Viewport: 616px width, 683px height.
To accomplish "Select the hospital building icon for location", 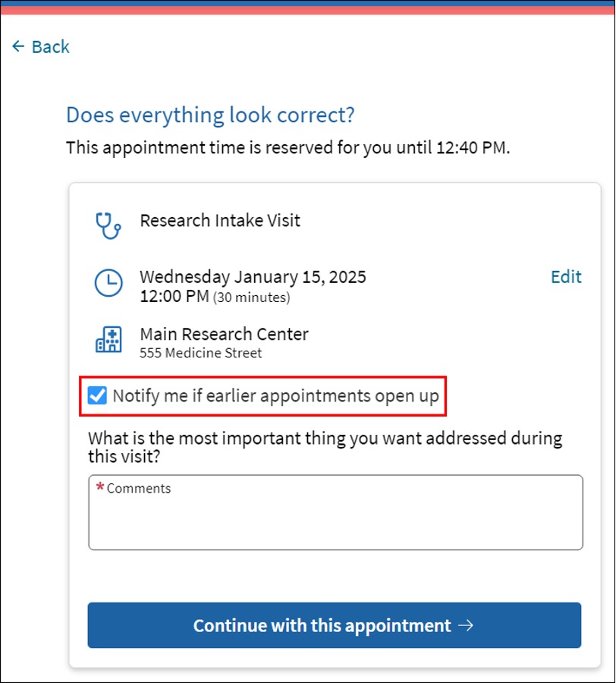I will click(109, 339).
